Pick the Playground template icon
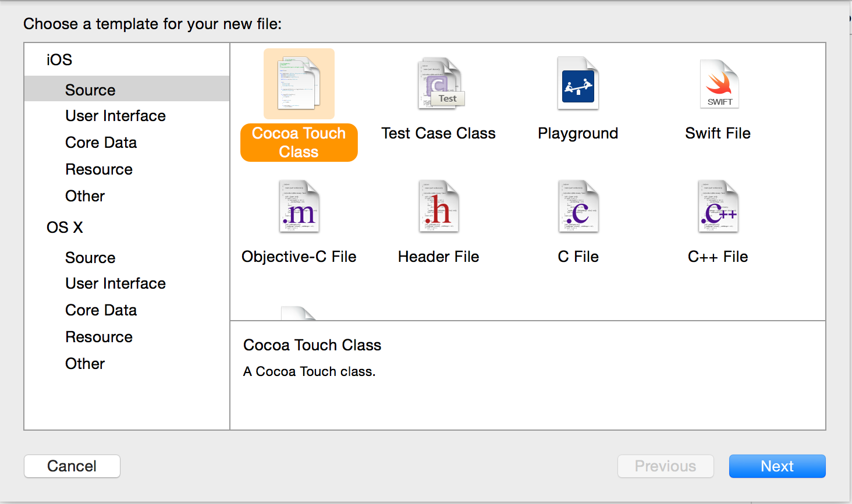The image size is (852, 504). click(578, 83)
